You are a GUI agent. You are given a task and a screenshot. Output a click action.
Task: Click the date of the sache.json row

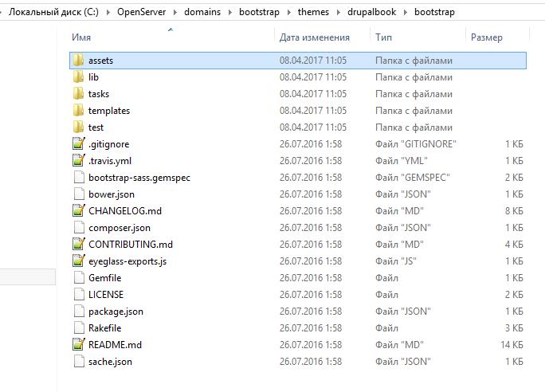pyautogui.click(x=311, y=362)
